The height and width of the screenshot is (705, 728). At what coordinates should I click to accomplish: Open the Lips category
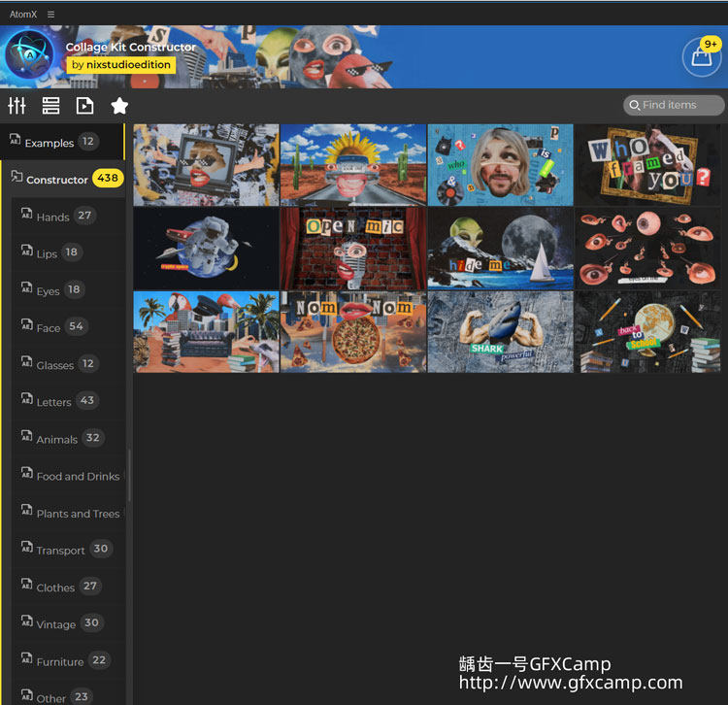click(x=68, y=253)
